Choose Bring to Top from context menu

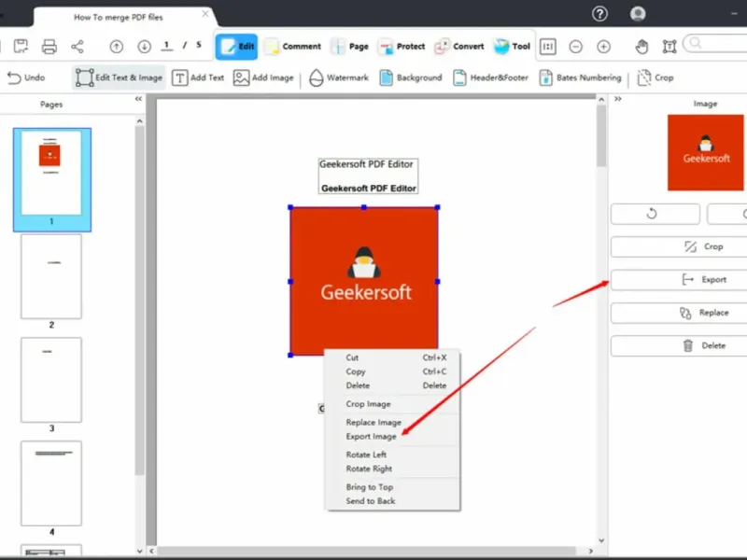pos(392,487)
